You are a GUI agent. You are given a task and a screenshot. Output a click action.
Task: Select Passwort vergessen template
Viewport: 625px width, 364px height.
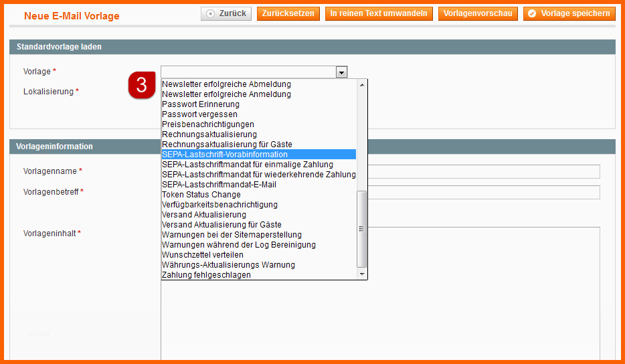199,114
